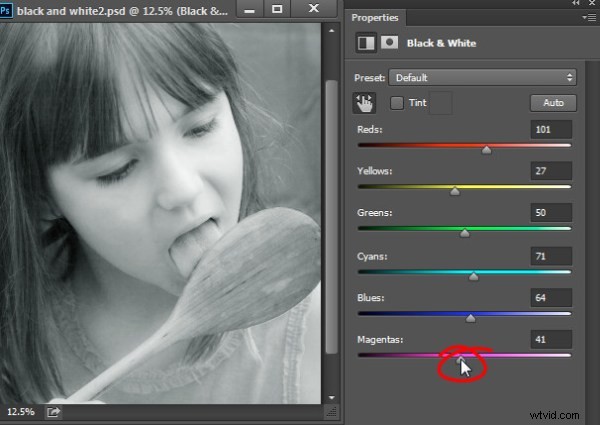The width and height of the screenshot is (600, 425).
Task: Click the Greens slider handle
Action: pyautogui.click(x=465, y=233)
